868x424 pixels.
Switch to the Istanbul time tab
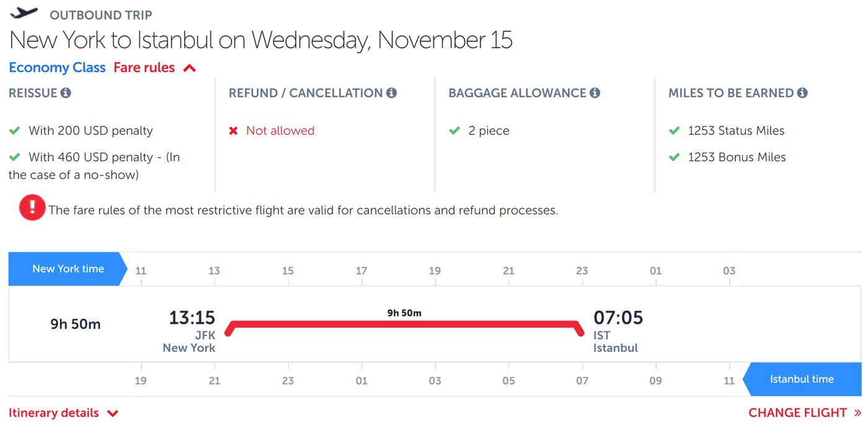point(802,379)
